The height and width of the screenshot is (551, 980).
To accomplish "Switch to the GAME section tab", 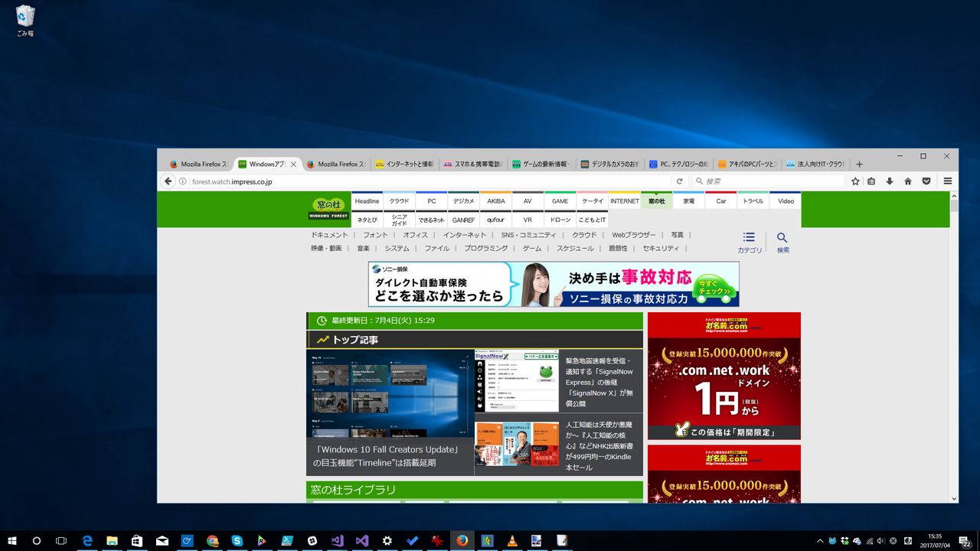I will click(560, 201).
